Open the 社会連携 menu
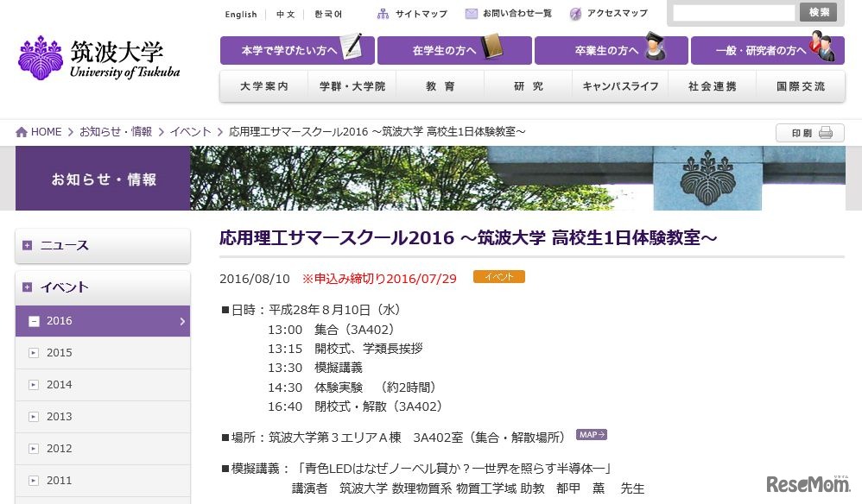 [x=713, y=86]
